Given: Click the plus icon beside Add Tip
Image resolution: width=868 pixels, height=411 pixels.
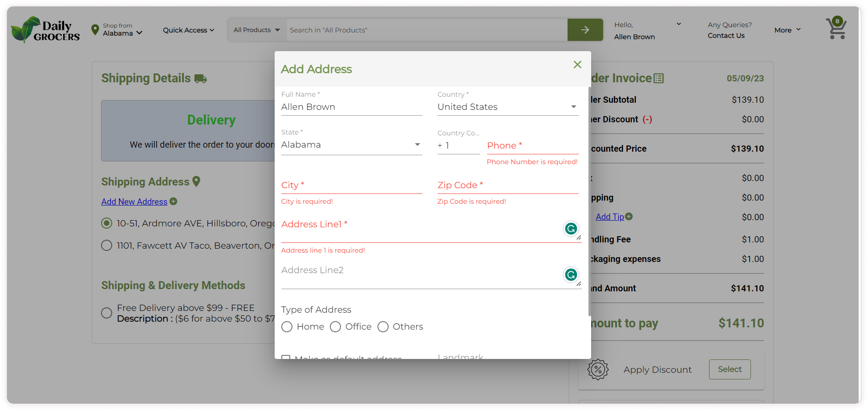Looking at the screenshot, I should coord(629,217).
